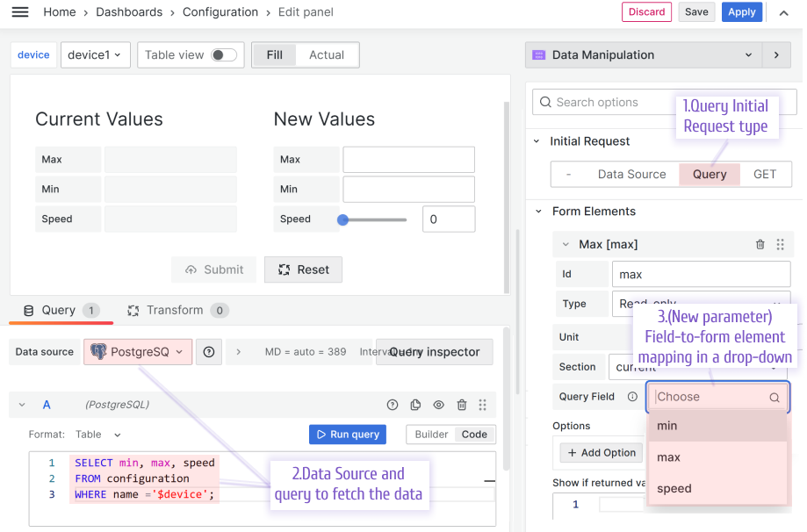
Task: Collapse the Initial Request section
Action: (537, 140)
